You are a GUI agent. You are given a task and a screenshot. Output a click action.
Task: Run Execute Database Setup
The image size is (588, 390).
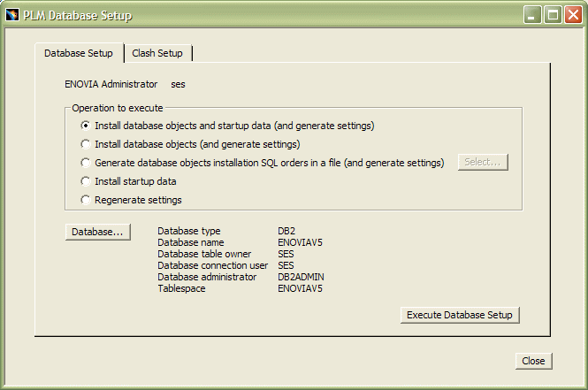(460, 315)
